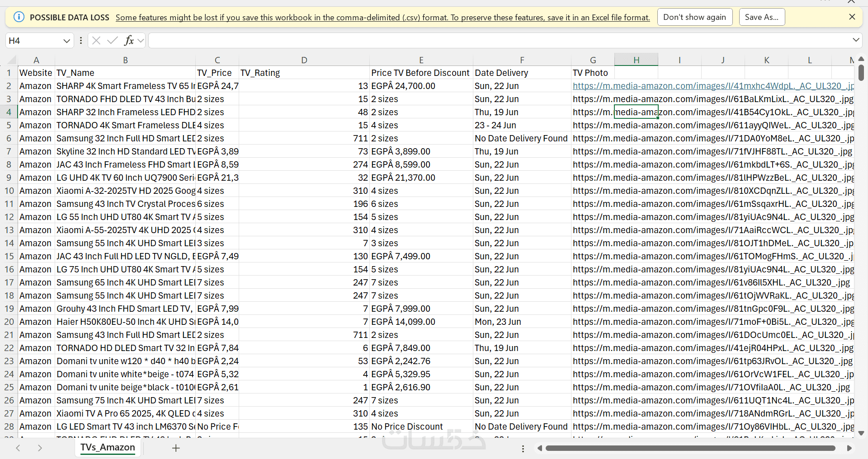Click the formula bar options dots icon
This screenshot has height=459, width=868.
coord(81,41)
